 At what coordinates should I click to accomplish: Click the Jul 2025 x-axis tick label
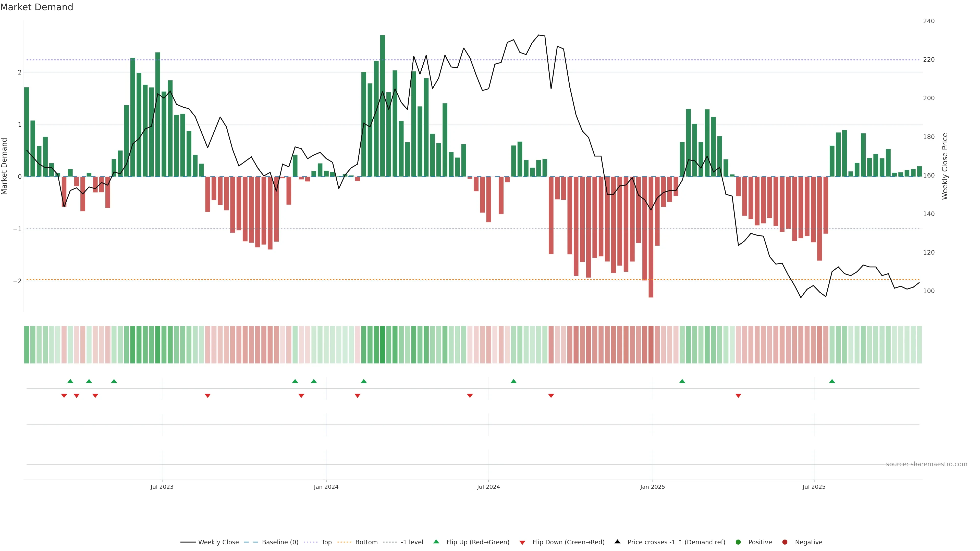(814, 487)
